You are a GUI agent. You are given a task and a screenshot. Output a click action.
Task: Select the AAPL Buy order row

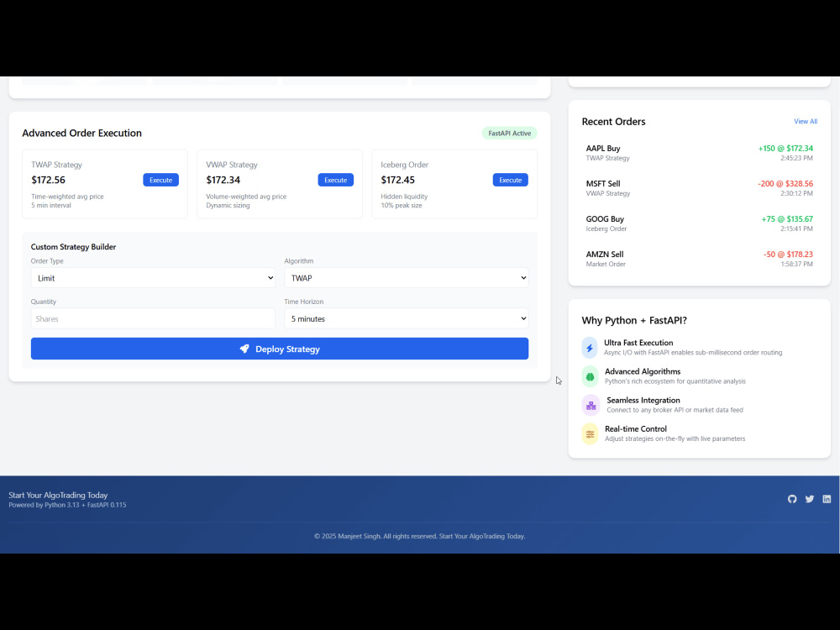tap(699, 153)
